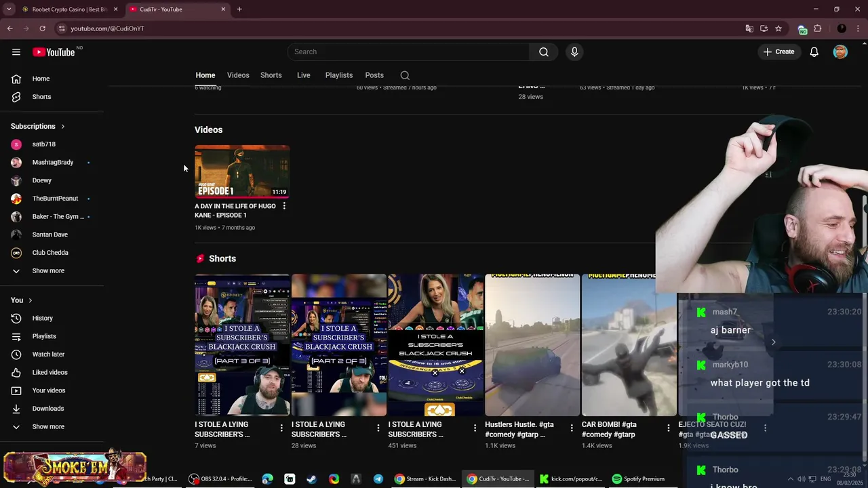Image resolution: width=868 pixels, height=488 pixels.
Task: Switch to the channel Shorts tab
Action: click(x=271, y=75)
